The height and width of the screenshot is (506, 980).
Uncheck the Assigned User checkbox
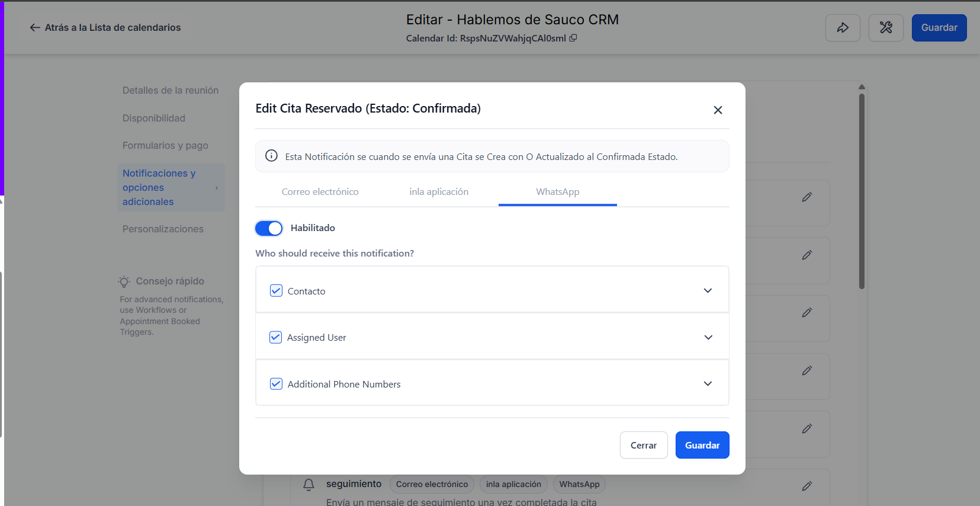pos(275,337)
